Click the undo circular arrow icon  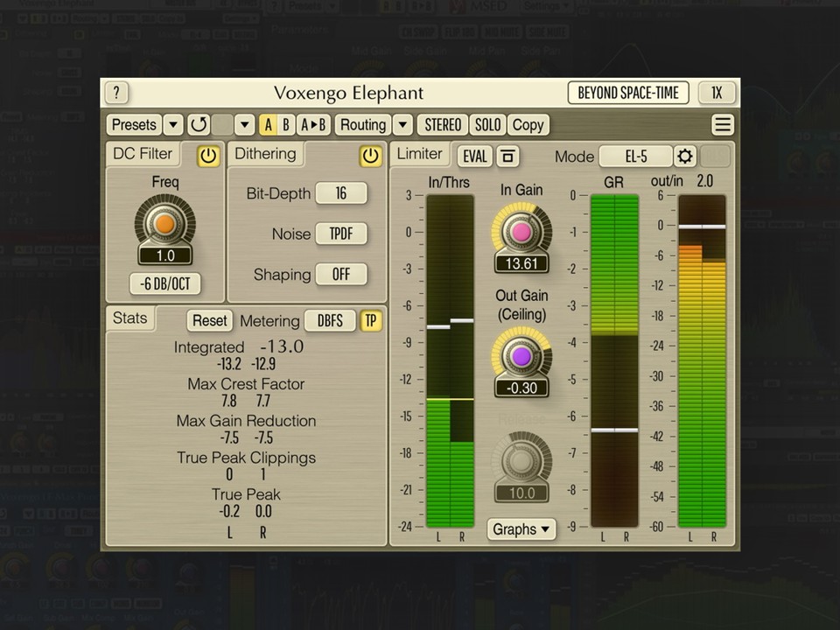(199, 125)
